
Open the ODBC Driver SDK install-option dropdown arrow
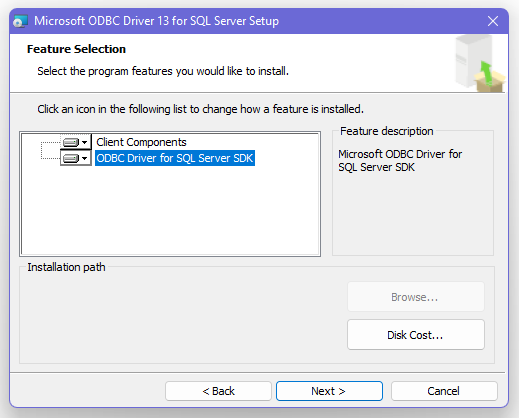coord(85,158)
